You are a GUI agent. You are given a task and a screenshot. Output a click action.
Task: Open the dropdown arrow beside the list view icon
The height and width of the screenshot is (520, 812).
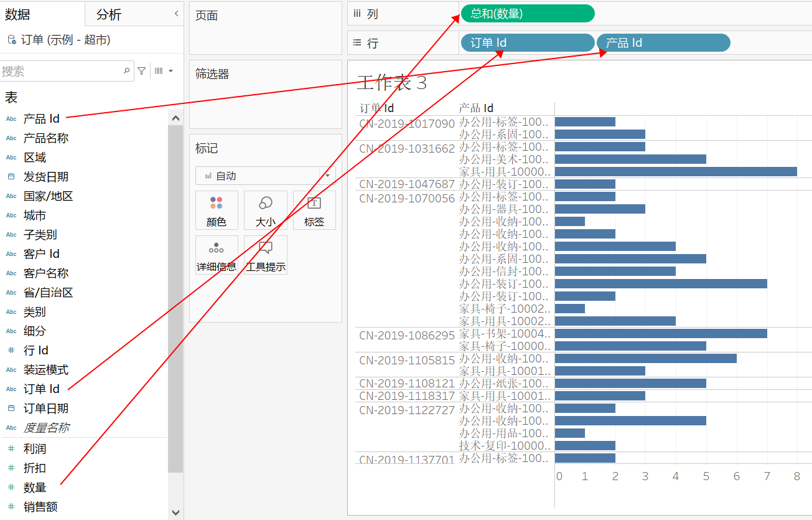click(x=170, y=71)
